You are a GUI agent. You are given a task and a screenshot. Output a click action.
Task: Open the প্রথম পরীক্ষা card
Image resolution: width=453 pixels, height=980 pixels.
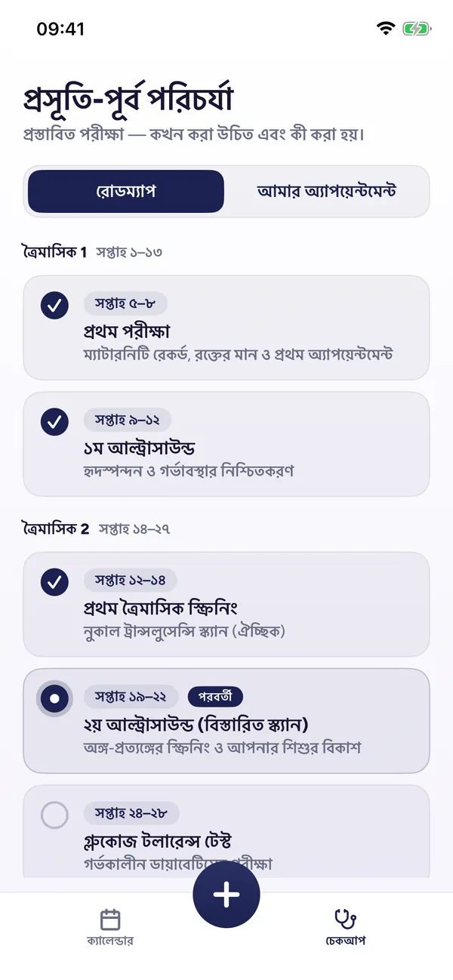[x=226, y=328]
